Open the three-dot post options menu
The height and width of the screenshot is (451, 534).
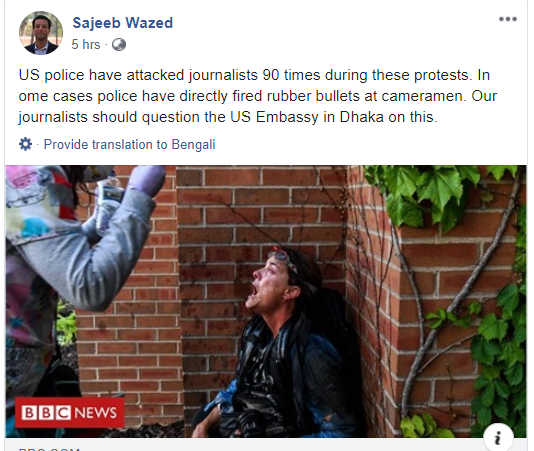pyautogui.click(x=507, y=19)
